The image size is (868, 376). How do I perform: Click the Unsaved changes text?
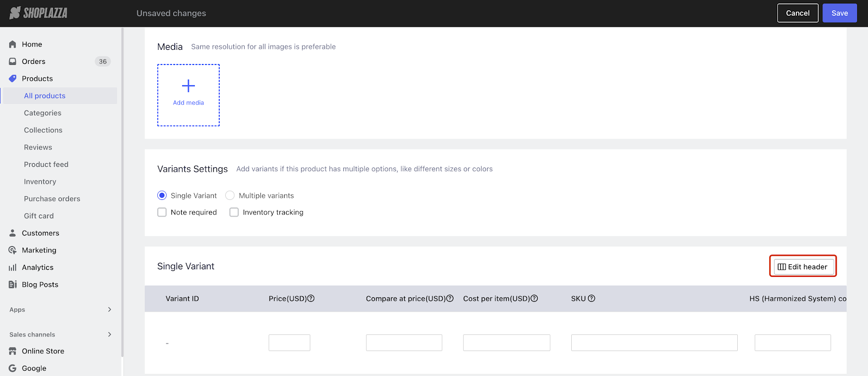tap(171, 13)
